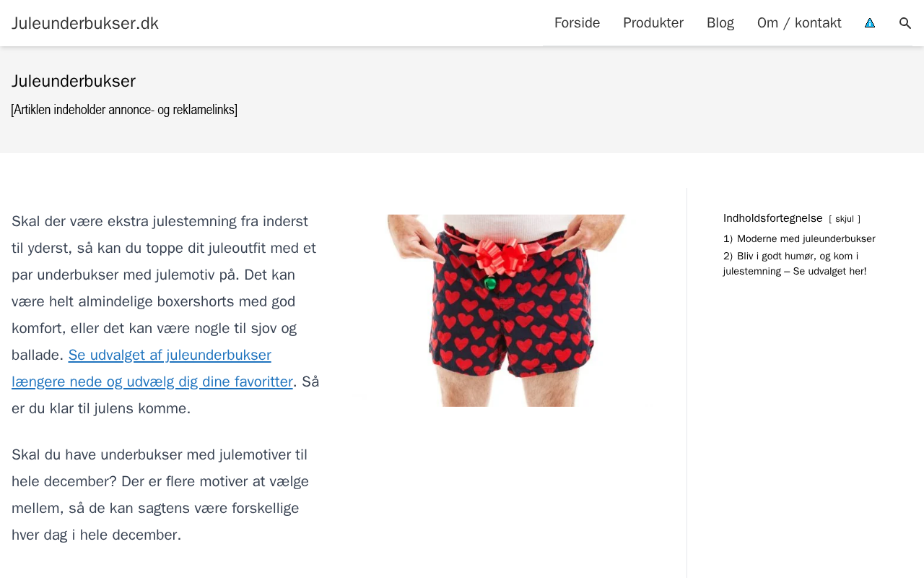Click the Indholdsfortegnelse title
This screenshot has width=924, height=578.
pos(773,218)
